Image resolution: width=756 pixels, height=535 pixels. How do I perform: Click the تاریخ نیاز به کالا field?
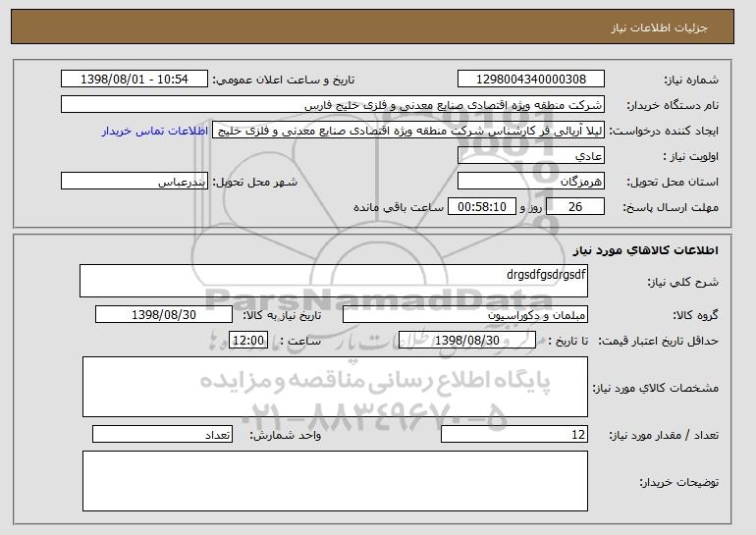(164, 315)
